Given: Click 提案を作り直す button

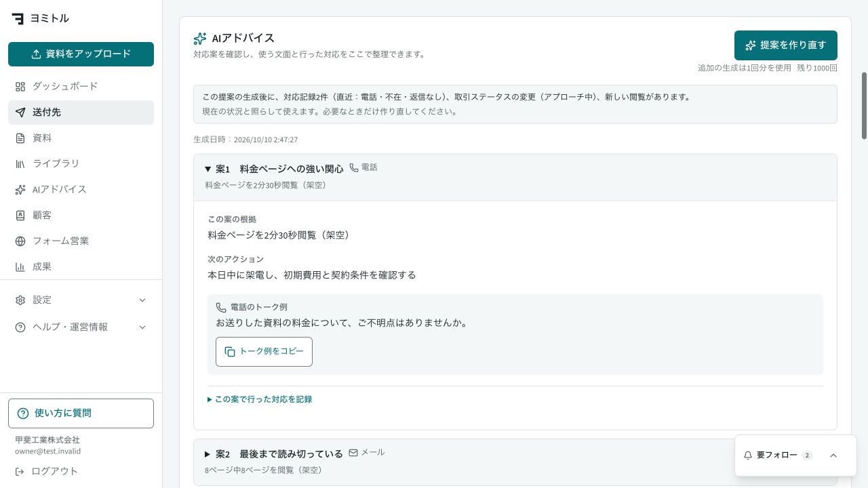Looking at the screenshot, I should (x=786, y=45).
